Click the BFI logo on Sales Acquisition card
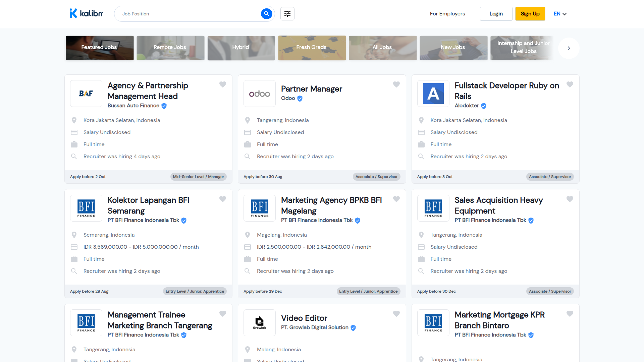Screen dimensions: 644x362 (x=433, y=208)
